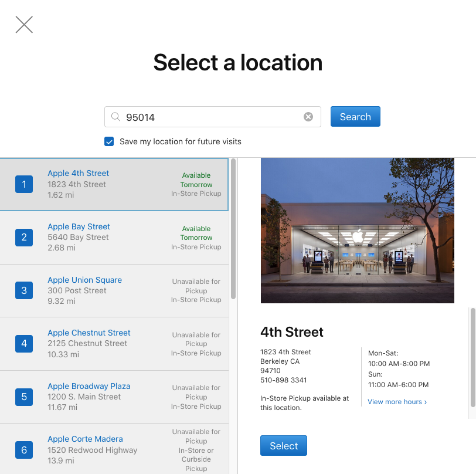This screenshot has height=474, width=476.
Task: Click number 1 badge for Apple 4th Street
Action: tap(24, 184)
